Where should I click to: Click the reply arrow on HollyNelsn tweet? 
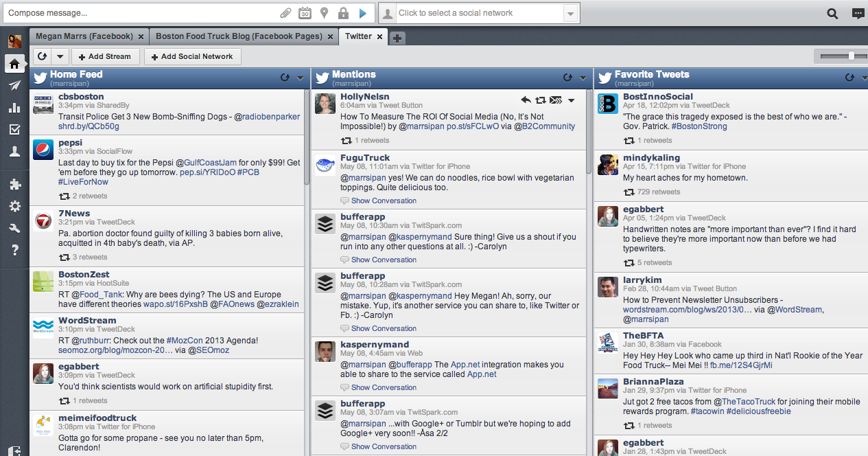(526, 100)
